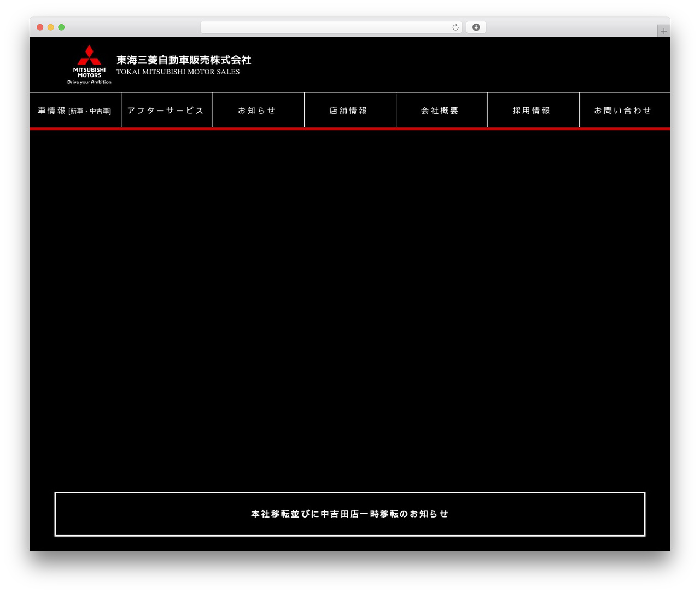This screenshot has height=593, width=700.
Task: Open the 採用情報 menu item
Action: 533,111
